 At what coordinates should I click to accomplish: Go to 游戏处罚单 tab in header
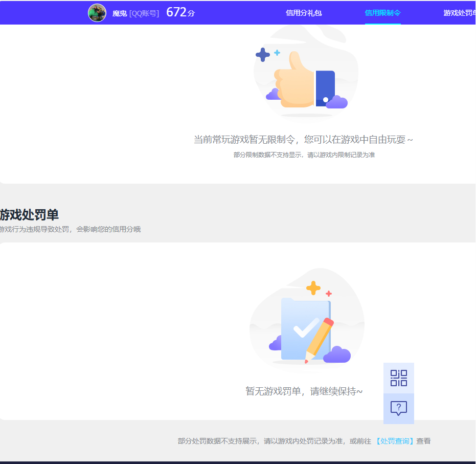[x=459, y=13]
